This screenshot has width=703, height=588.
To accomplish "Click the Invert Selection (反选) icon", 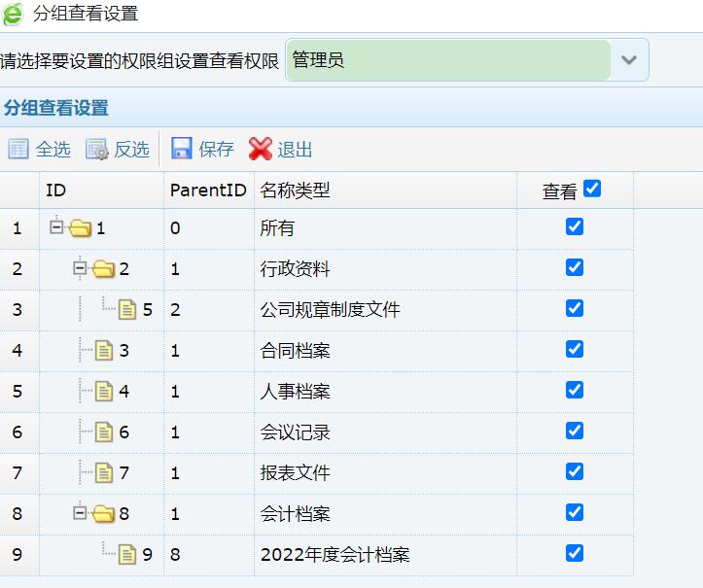I will pos(97,149).
